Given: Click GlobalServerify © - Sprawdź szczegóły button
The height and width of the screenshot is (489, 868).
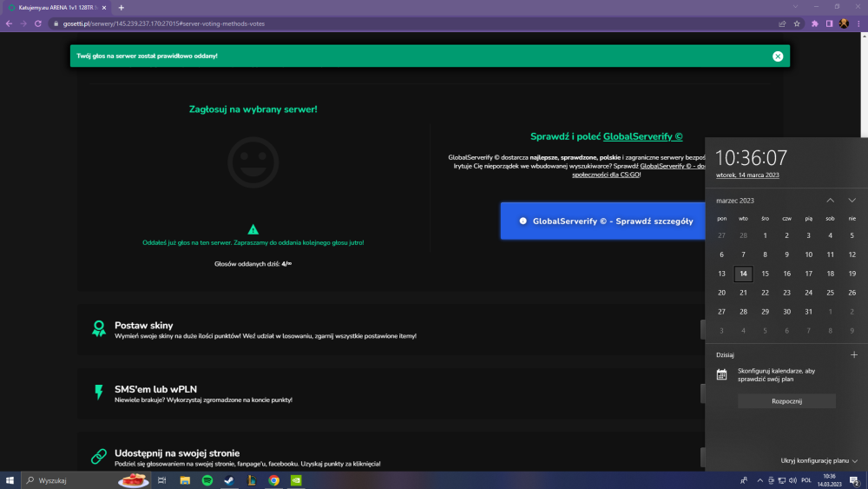Looking at the screenshot, I should pyautogui.click(x=603, y=221).
